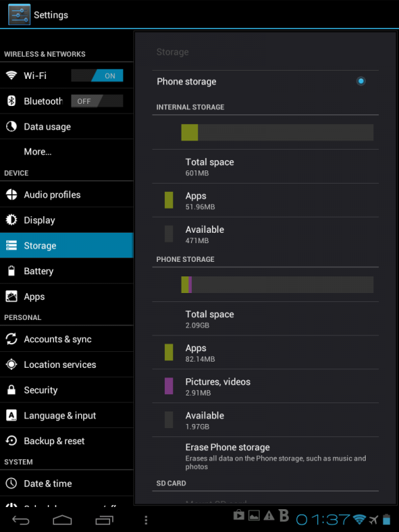Tap the purple Pictures color swatch
Image resolution: width=399 pixels, height=532 pixels.
(x=168, y=386)
